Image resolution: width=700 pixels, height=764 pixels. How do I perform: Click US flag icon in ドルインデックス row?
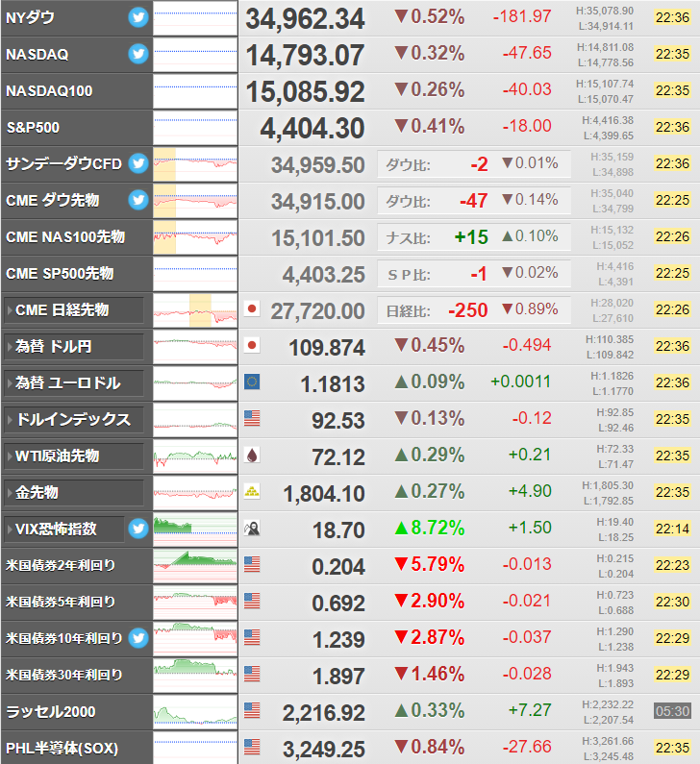(x=252, y=418)
